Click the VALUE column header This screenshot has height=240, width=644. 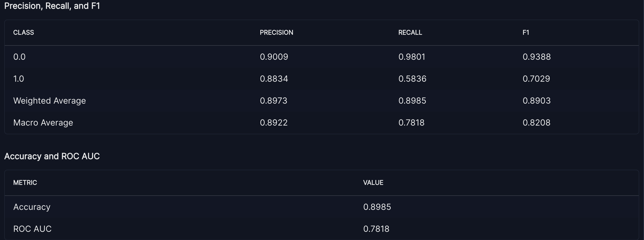pos(373,183)
